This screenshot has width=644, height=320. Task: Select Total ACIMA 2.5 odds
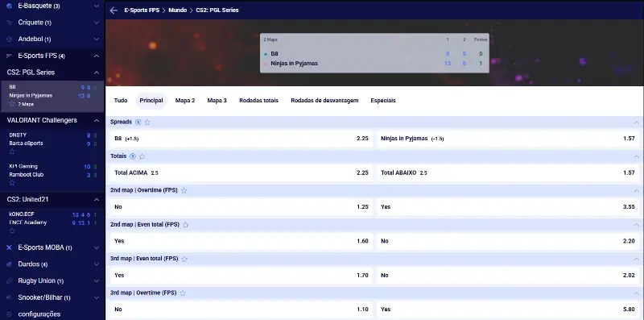(241, 172)
